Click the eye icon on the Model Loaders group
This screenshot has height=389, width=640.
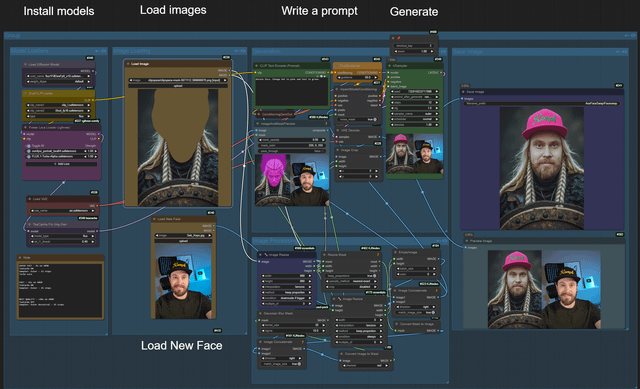click(104, 51)
